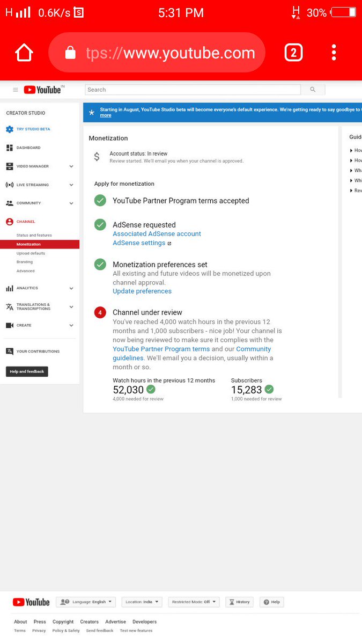
Task: Expand Translations & Transcriptions chevron
Action: (x=71, y=307)
